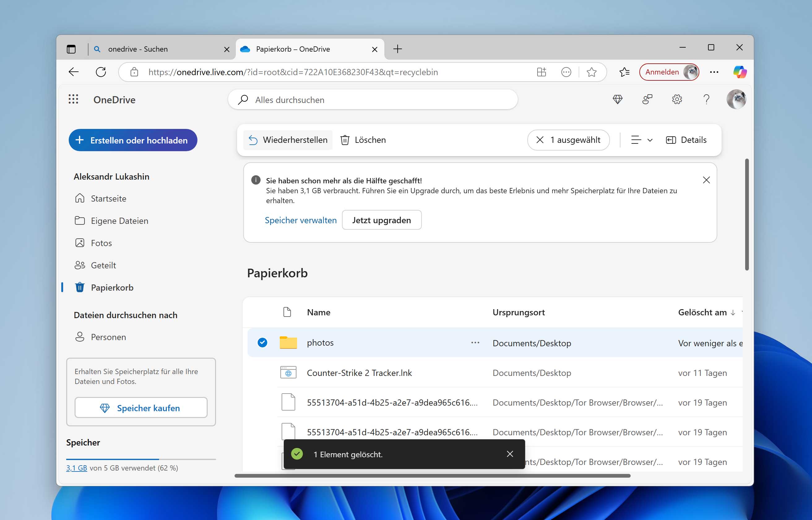Screen dimensions: 812x520
Task: Open the account profile picture in OneDrive header
Action: (736, 99)
